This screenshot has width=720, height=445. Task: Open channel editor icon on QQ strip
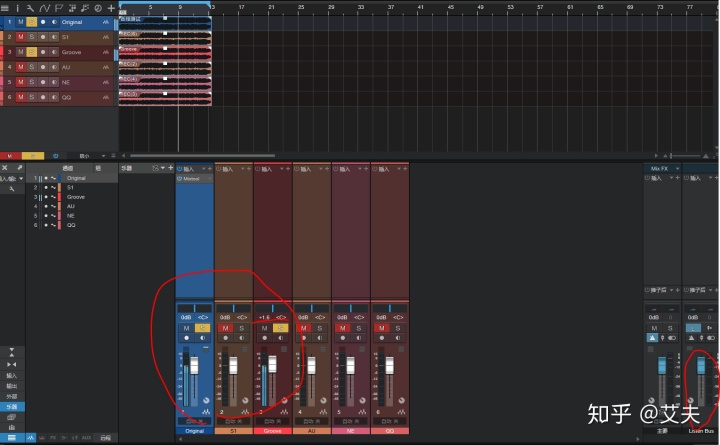402,412
